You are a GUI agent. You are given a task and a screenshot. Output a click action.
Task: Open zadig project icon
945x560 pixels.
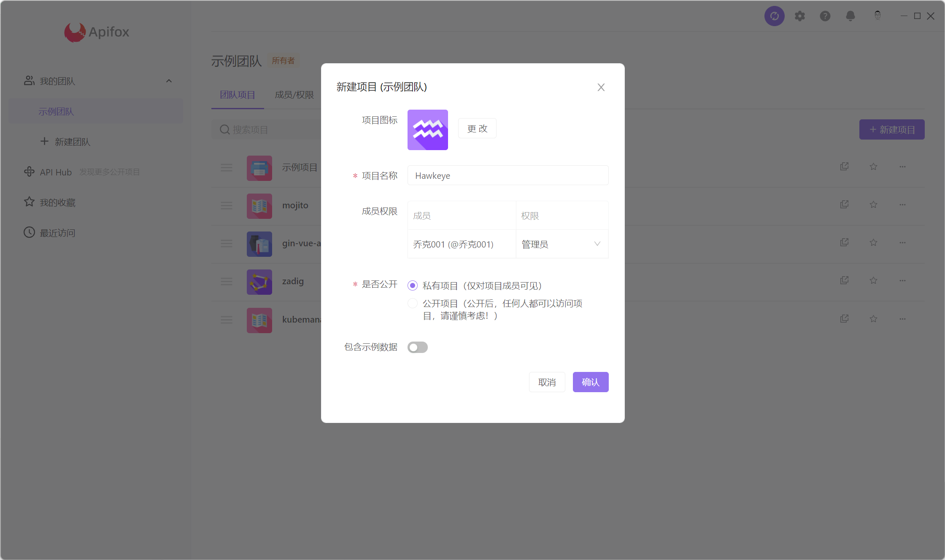click(x=259, y=282)
